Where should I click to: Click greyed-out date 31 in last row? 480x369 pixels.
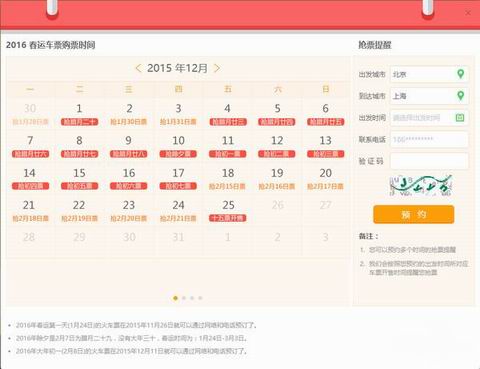point(178,237)
